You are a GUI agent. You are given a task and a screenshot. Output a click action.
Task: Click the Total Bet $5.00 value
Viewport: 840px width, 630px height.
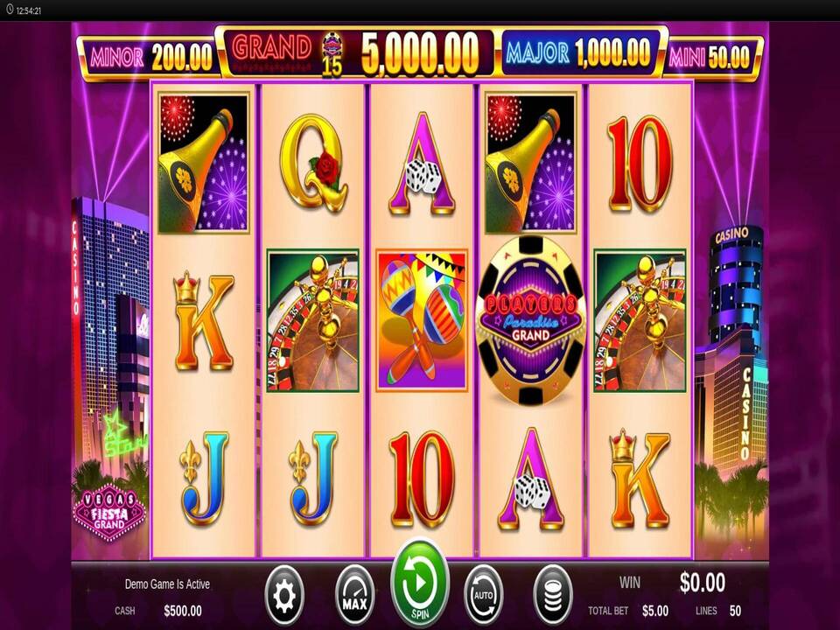click(x=655, y=611)
